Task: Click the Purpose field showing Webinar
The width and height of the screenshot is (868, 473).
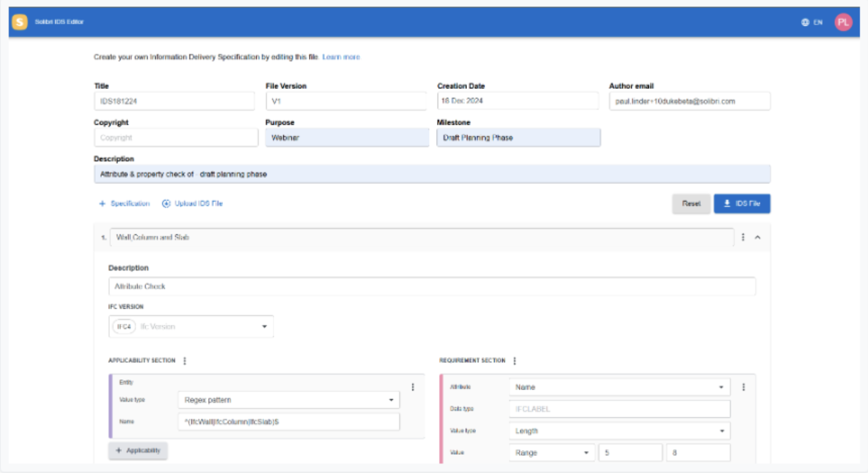Action: (x=347, y=137)
